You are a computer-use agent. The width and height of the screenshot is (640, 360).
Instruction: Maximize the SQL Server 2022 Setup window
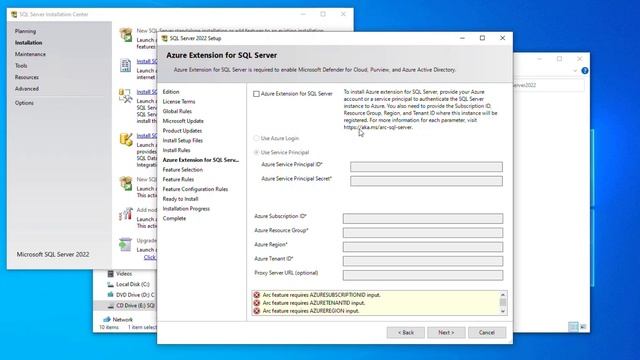pyautogui.click(x=482, y=38)
